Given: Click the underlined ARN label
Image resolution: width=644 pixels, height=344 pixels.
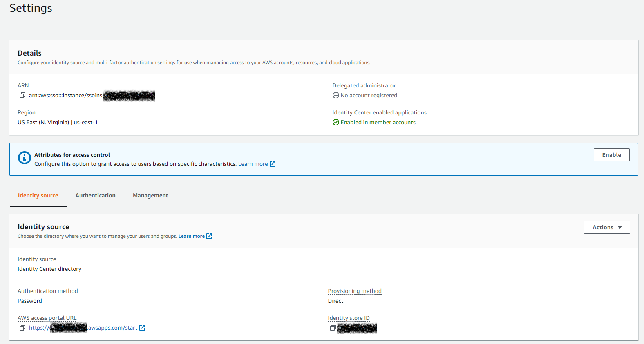Looking at the screenshot, I should tap(23, 85).
